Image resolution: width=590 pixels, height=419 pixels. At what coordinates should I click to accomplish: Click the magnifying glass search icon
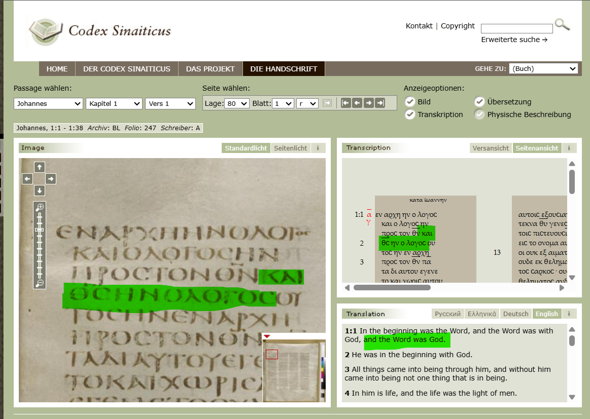pyautogui.click(x=562, y=25)
